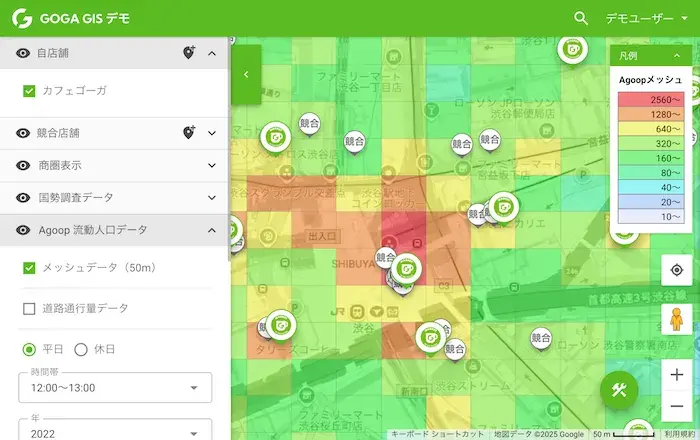Toggle visibility eye for 商圏表示 layer
This screenshot has width=700, height=440.
tap(23, 165)
